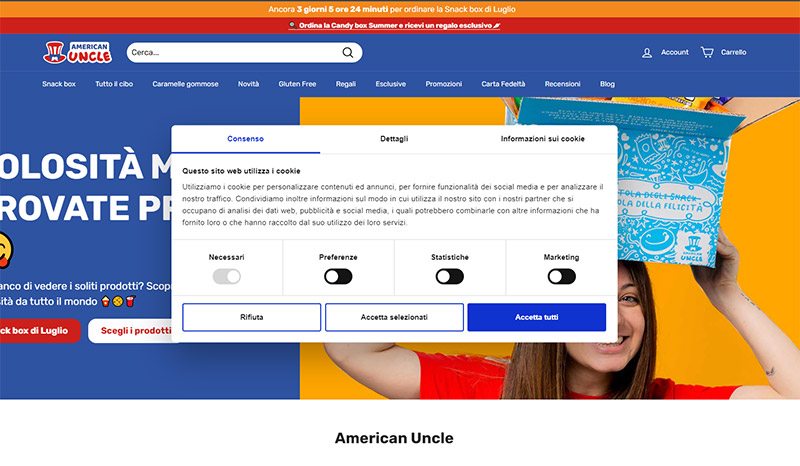Image resolution: width=800 pixels, height=466 pixels.
Task: Click the Candy box Summer promo link
Action: click(x=395, y=26)
